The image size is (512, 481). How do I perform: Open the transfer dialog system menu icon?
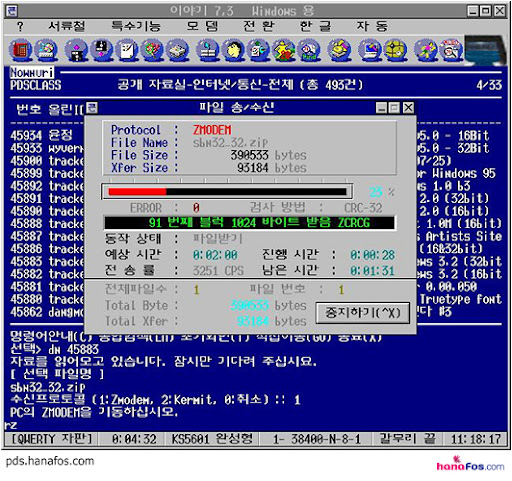pos(92,108)
